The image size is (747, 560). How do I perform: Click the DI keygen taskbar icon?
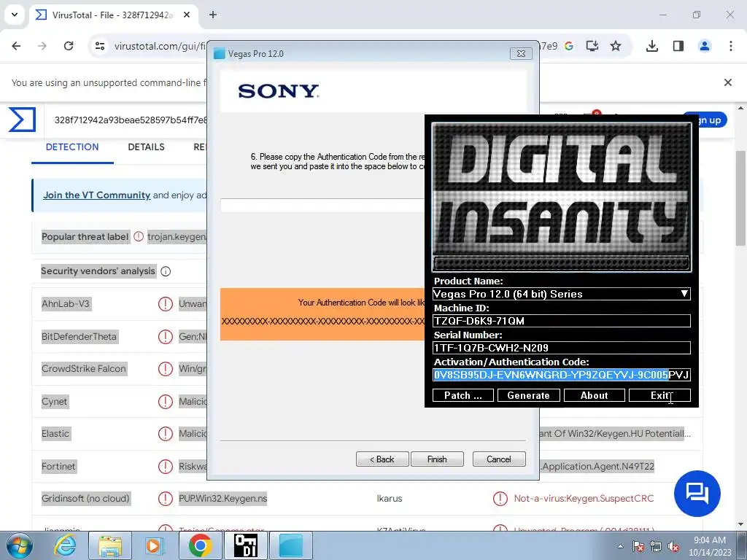coord(246,545)
